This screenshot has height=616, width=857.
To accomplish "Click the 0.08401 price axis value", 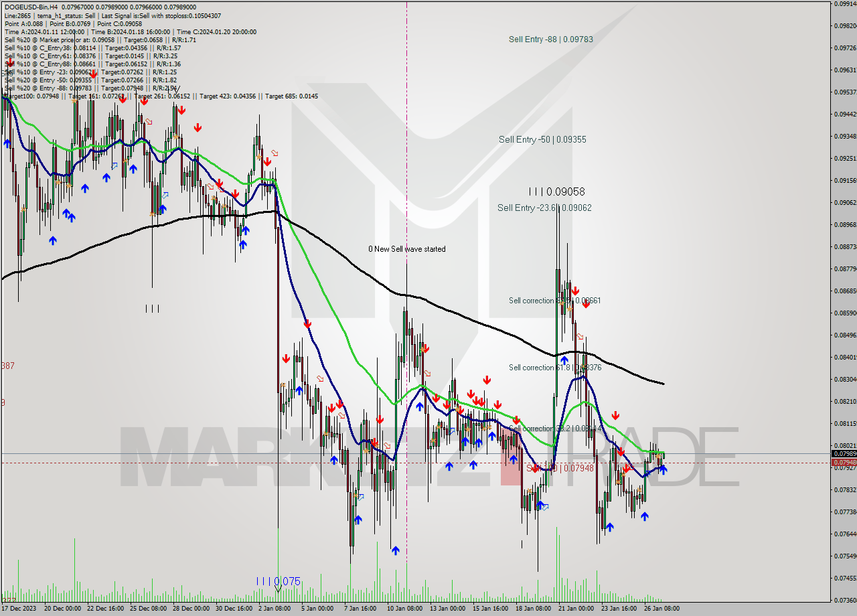I will (845, 357).
